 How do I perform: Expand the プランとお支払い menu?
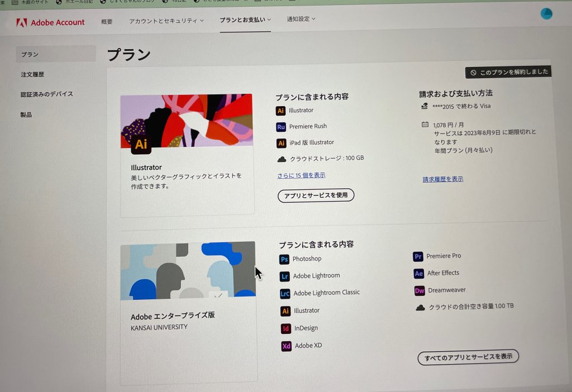(245, 20)
